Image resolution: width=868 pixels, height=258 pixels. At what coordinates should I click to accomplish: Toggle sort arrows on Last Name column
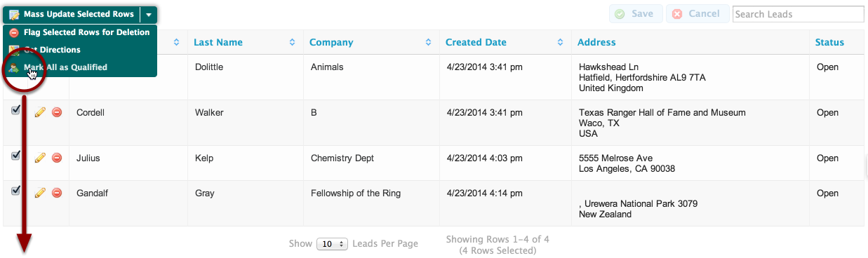(x=293, y=43)
